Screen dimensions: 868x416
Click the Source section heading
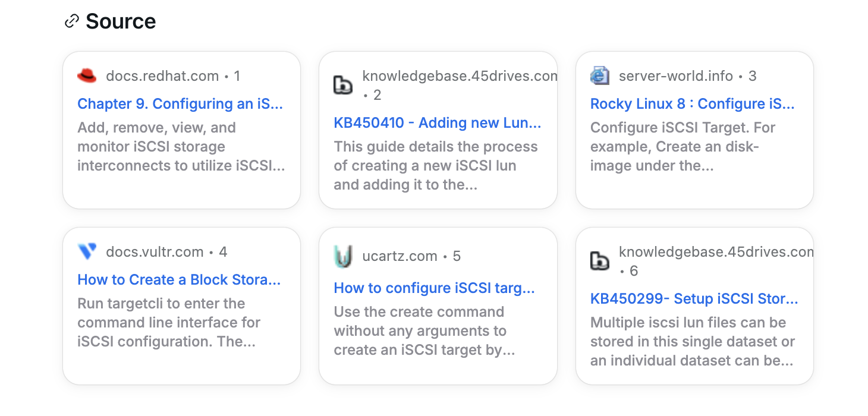[121, 21]
